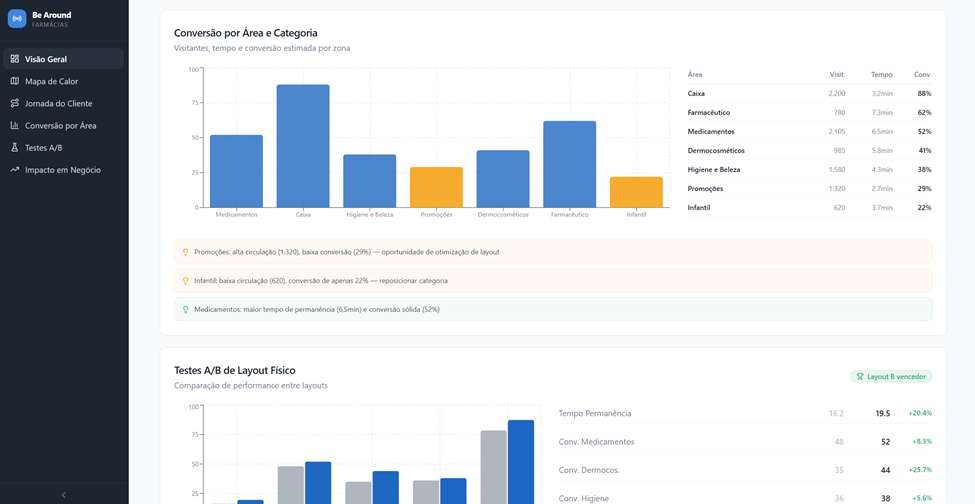Select the Infantil table row name
This screenshot has height=504, width=975.
pos(699,208)
